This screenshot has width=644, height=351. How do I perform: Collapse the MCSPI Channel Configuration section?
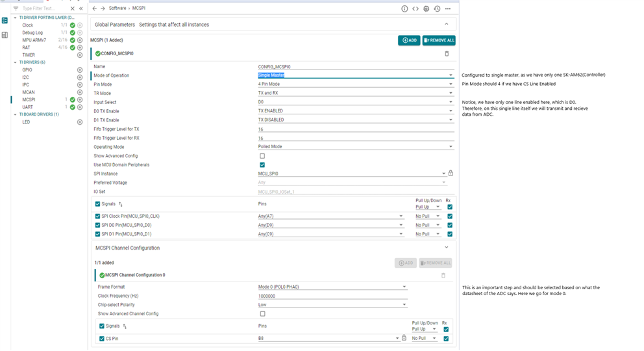[x=447, y=248]
